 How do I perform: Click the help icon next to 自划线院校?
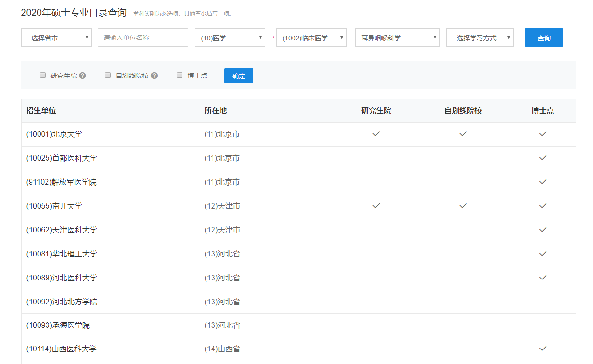point(154,76)
